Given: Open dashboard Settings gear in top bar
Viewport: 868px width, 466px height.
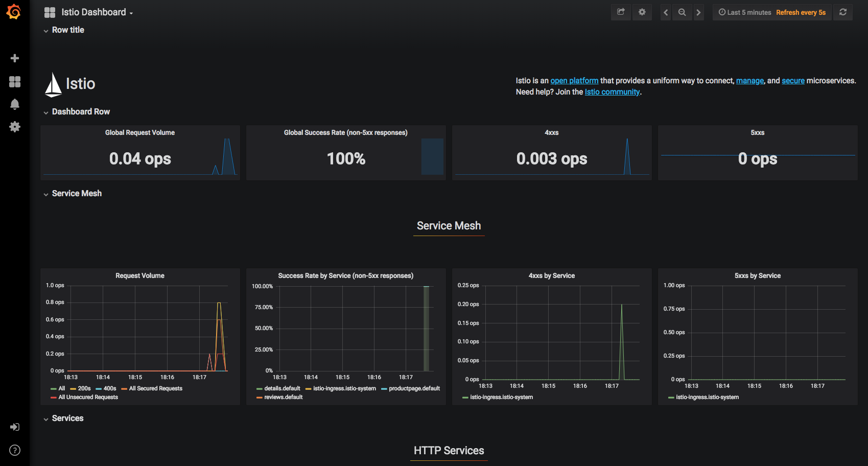Looking at the screenshot, I should 642,12.
